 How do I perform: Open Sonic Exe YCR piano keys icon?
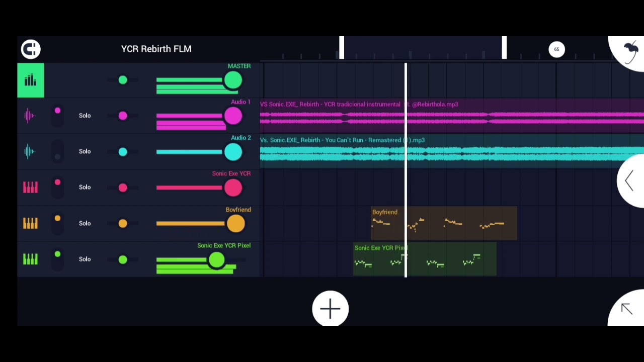click(30, 188)
